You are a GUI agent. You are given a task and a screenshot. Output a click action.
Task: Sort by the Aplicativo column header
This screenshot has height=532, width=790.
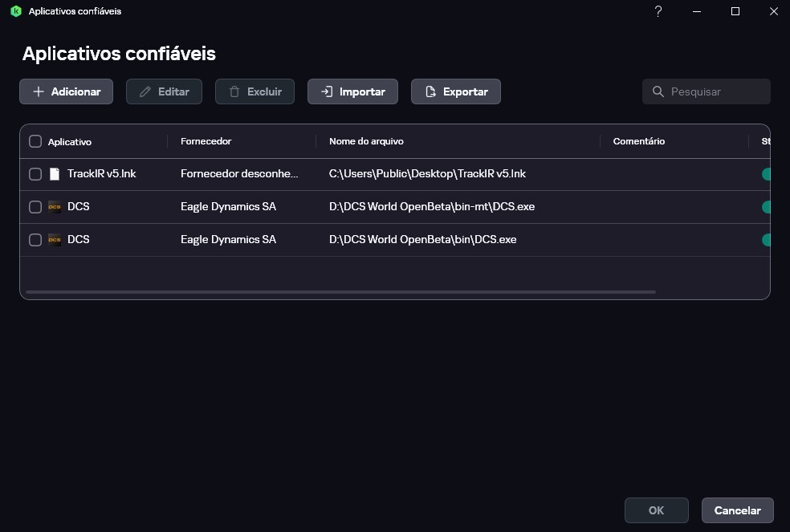tap(70, 142)
